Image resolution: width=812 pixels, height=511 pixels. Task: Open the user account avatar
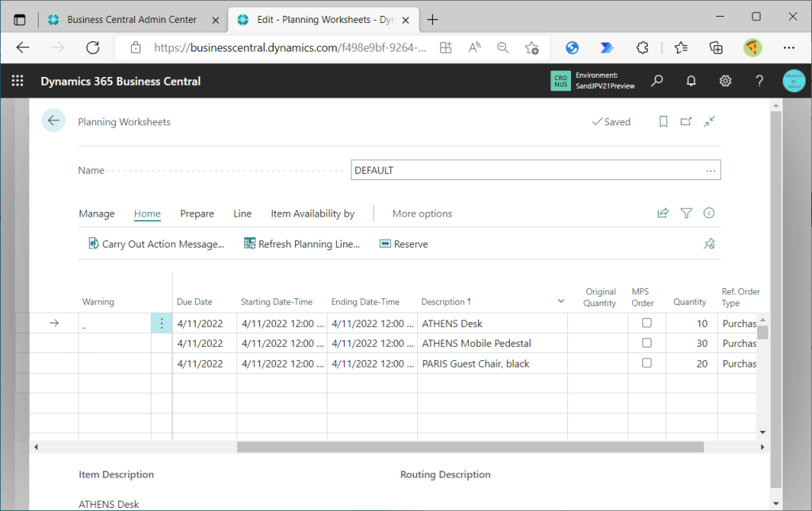click(794, 81)
